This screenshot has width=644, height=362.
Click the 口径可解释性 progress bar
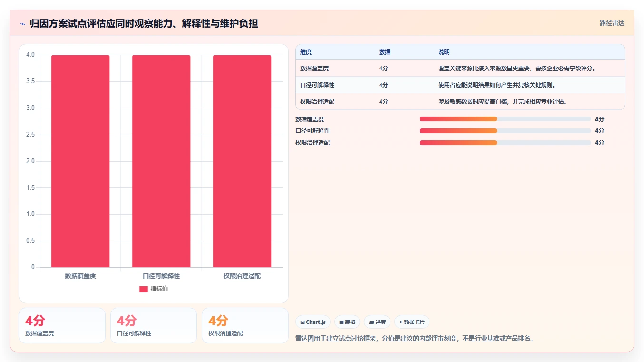(x=505, y=131)
